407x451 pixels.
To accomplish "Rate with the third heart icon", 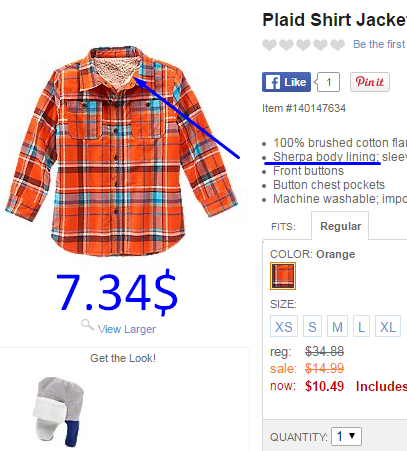I will 303,45.
